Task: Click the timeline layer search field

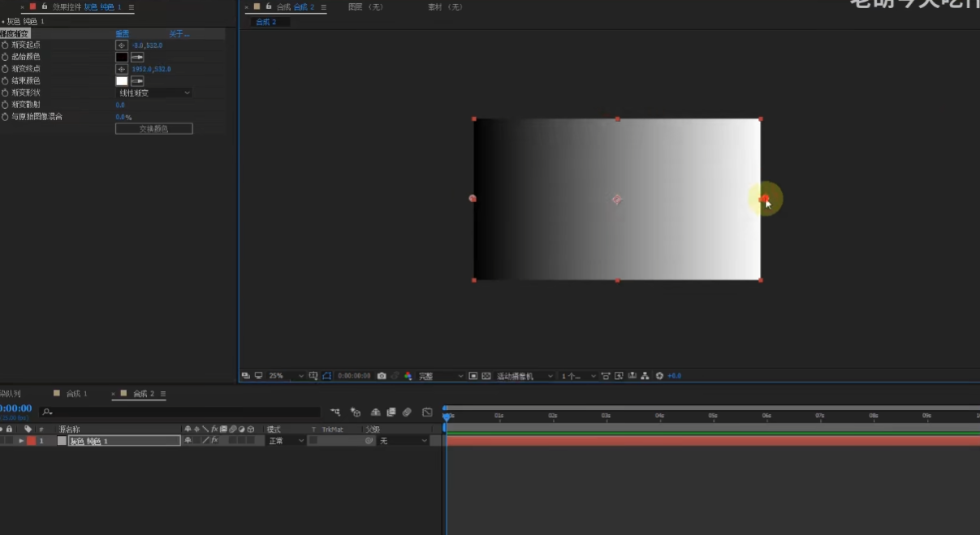Action: [180, 412]
